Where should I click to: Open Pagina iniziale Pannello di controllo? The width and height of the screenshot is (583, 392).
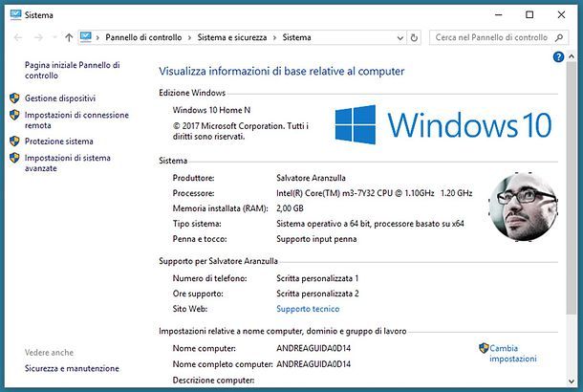72,70
